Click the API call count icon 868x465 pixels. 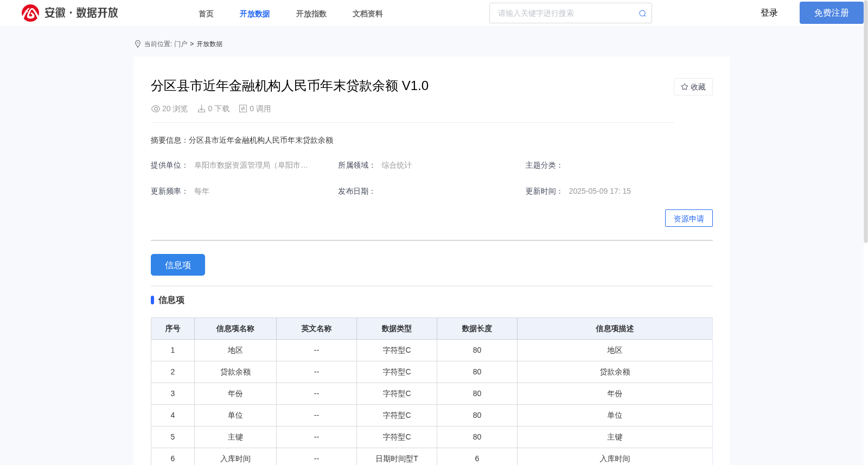pos(243,109)
